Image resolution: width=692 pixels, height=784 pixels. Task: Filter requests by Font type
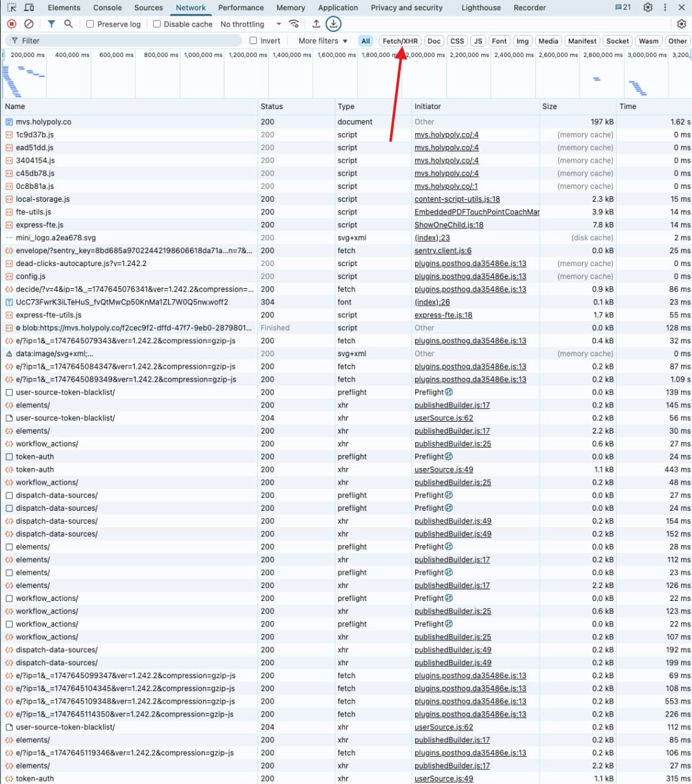[x=499, y=41]
